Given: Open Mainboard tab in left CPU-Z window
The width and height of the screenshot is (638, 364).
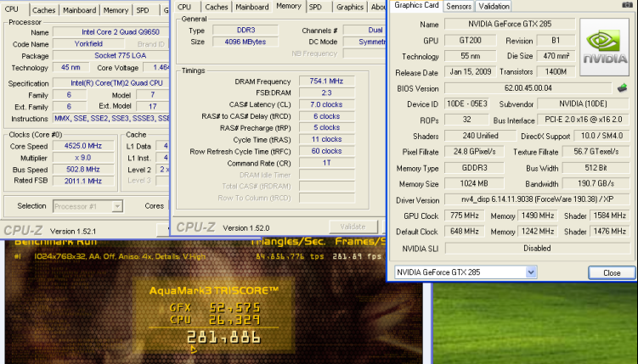Looking at the screenshot, I should click(x=79, y=10).
